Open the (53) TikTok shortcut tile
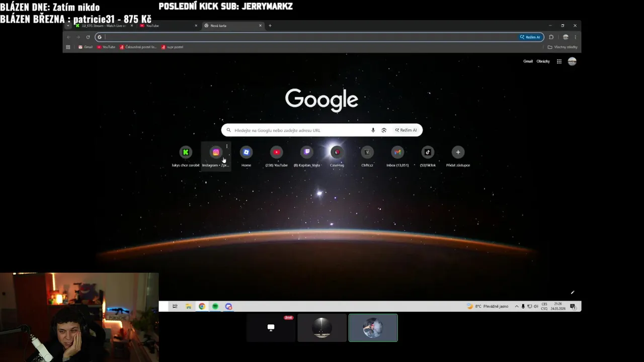 pos(428,157)
